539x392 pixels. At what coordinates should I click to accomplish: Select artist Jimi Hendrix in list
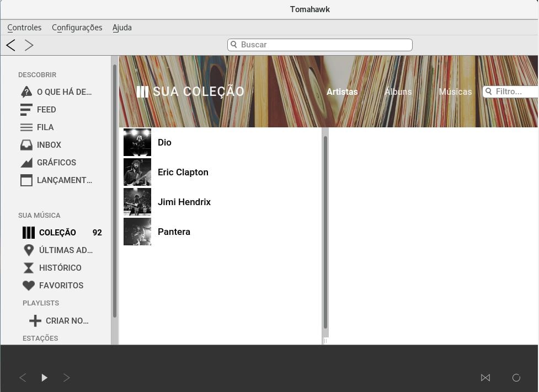point(184,202)
